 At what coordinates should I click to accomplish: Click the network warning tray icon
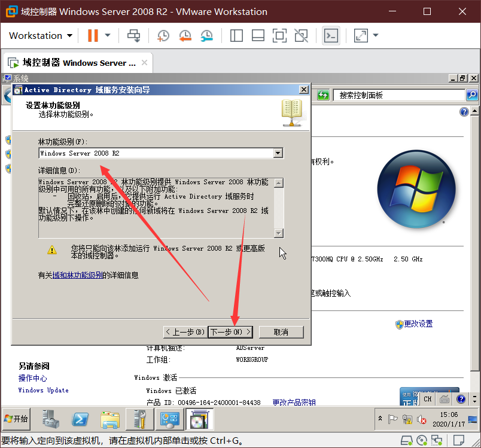(x=407, y=419)
